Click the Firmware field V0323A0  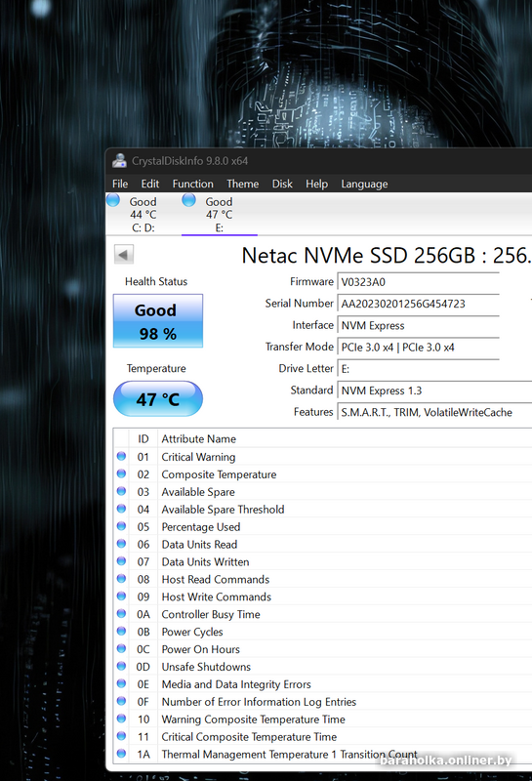point(419,282)
